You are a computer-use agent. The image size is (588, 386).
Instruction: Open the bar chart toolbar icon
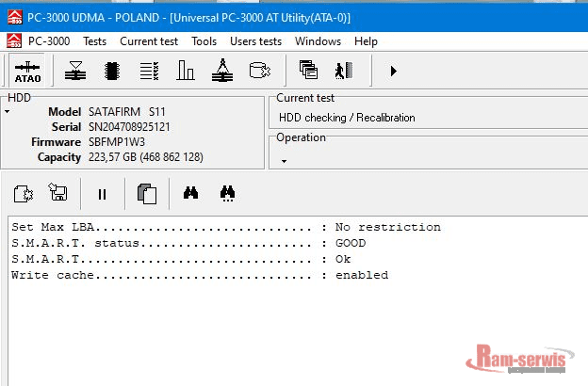pos(186,71)
